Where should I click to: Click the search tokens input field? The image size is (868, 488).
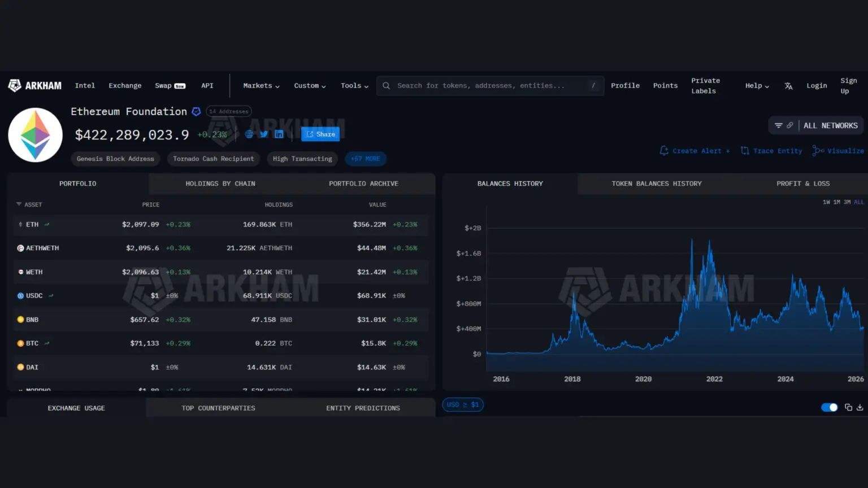[x=486, y=86]
